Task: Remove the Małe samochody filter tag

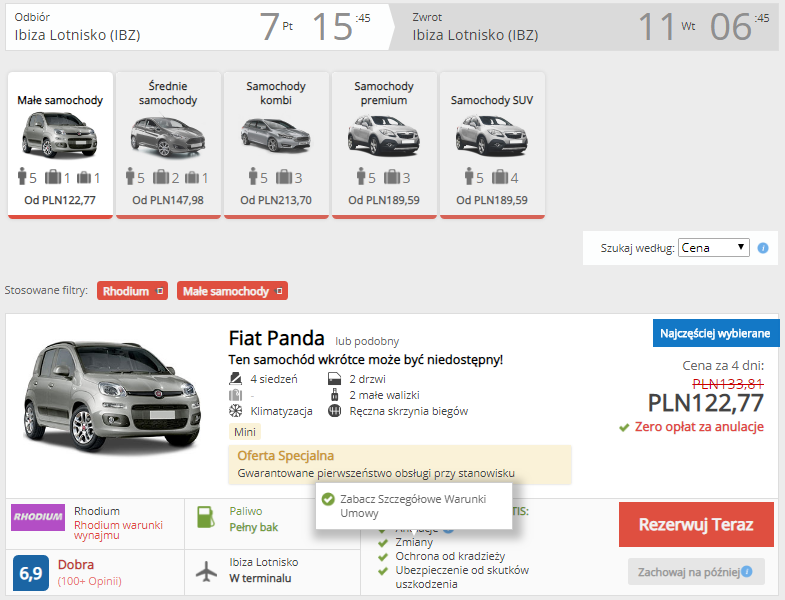Action: [279, 291]
